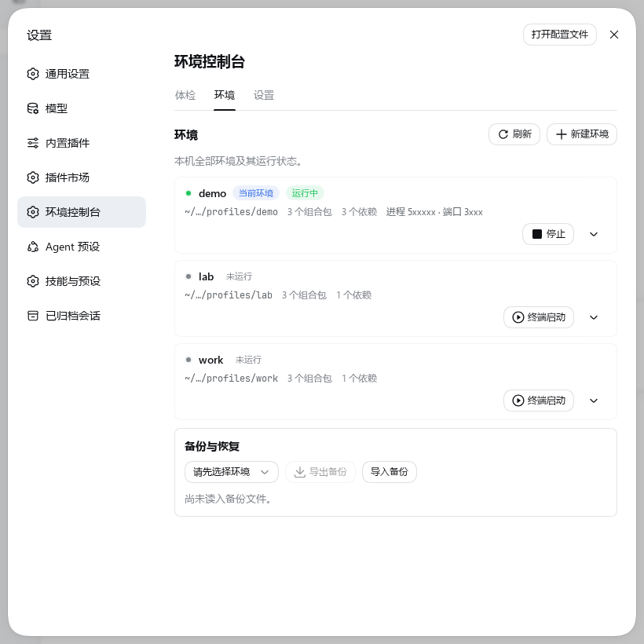Screen dimensions: 644x644
Task: Click 终端启动 for the lab environment
Action: (x=539, y=317)
